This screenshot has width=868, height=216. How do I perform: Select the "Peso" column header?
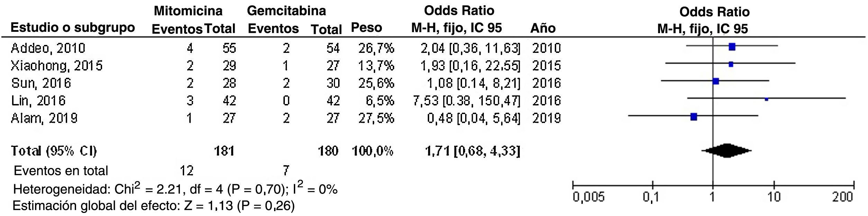[x=366, y=28]
